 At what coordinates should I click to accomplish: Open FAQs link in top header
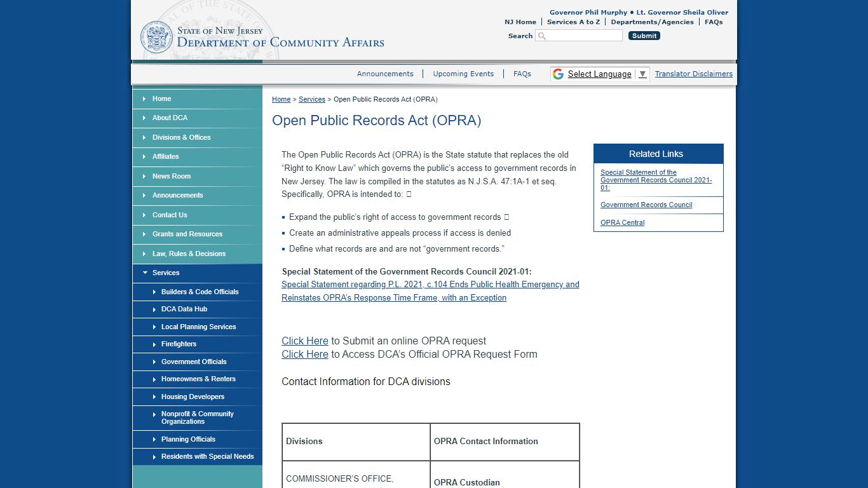click(714, 22)
